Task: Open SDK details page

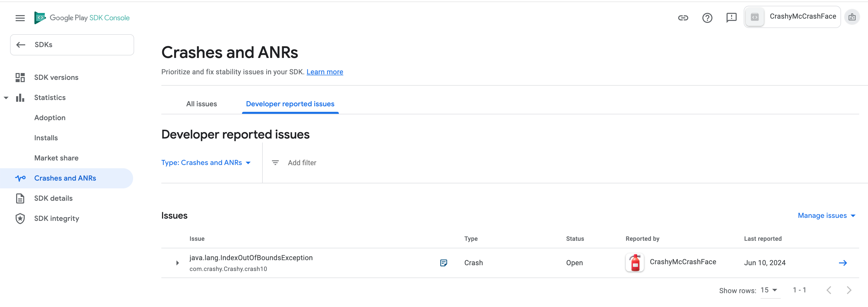Action: [x=53, y=198]
